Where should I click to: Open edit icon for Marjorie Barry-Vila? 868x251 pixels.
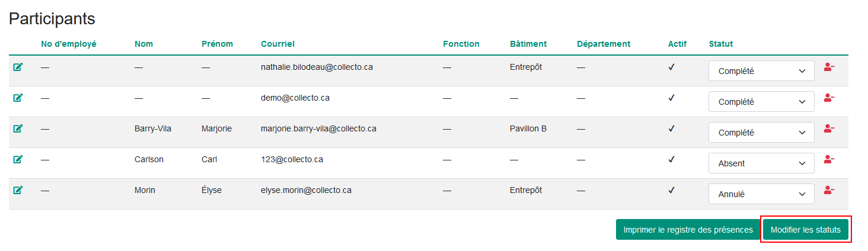[18, 129]
